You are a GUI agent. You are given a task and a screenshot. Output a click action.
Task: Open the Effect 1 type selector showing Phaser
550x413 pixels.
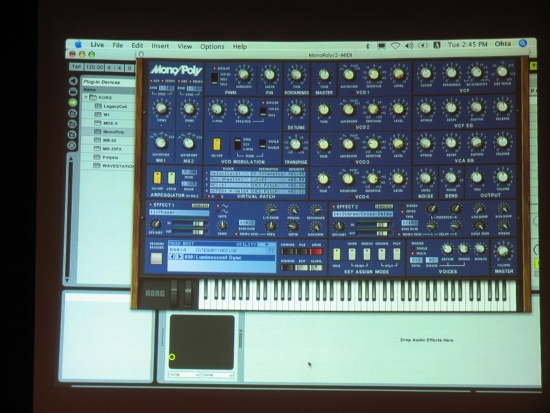(x=179, y=213)
